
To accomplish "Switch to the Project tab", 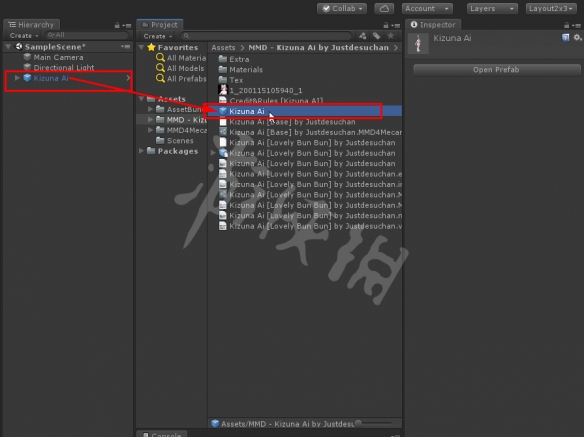I will [160, 25].
